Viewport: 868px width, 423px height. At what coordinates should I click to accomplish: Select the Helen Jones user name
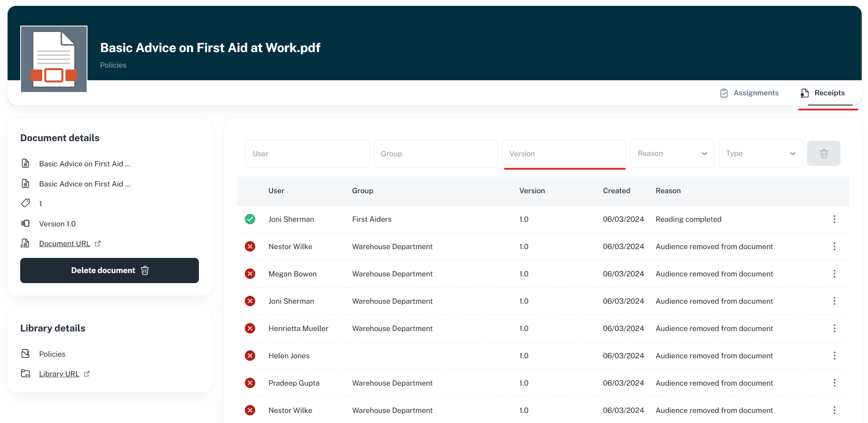click(289, 356)
